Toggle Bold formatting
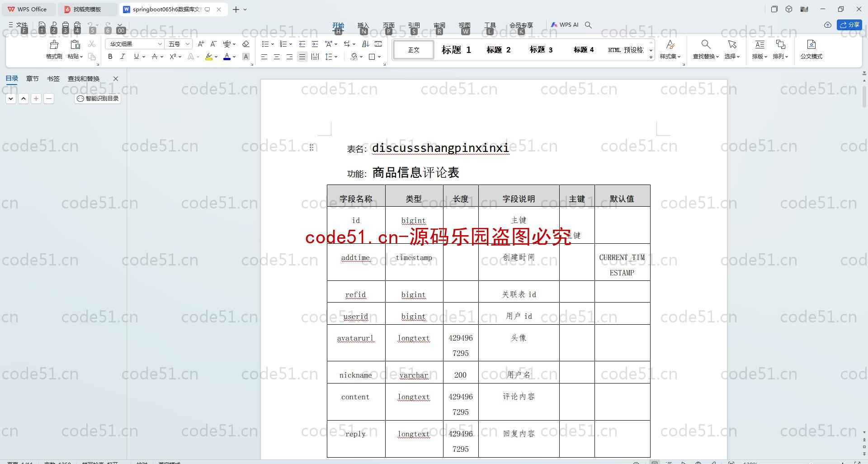 pyautogui.click(x=110, y=57)
